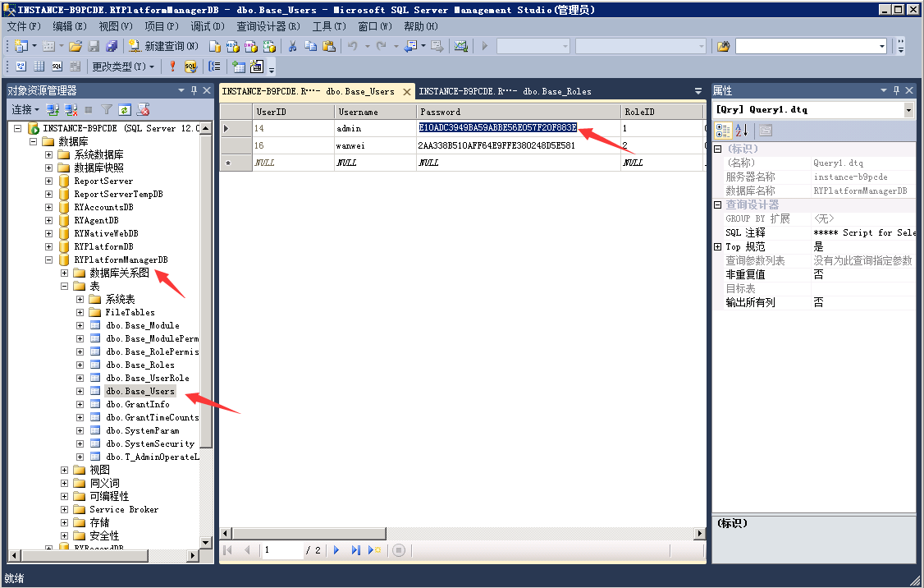The height and width of the screenshot is (588, 924).
Task: Click the XMLA query toolbar icon
Action: tap(269, 46)
